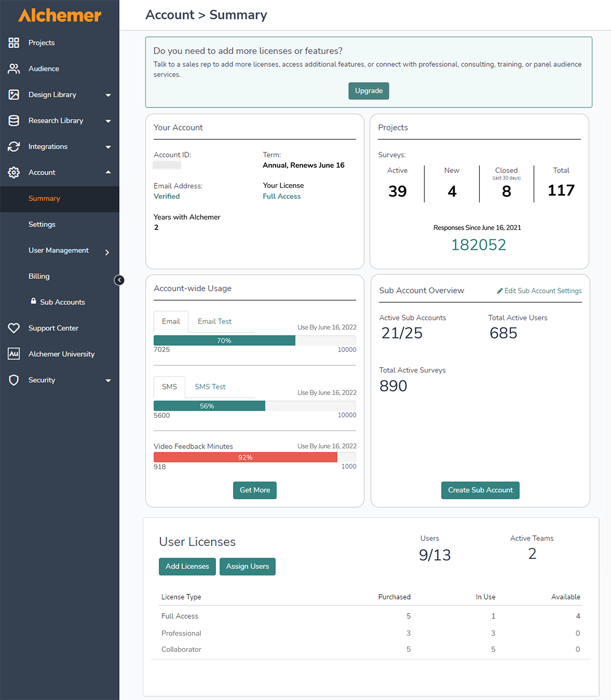Click the Research Library database icon

[14, 120]
